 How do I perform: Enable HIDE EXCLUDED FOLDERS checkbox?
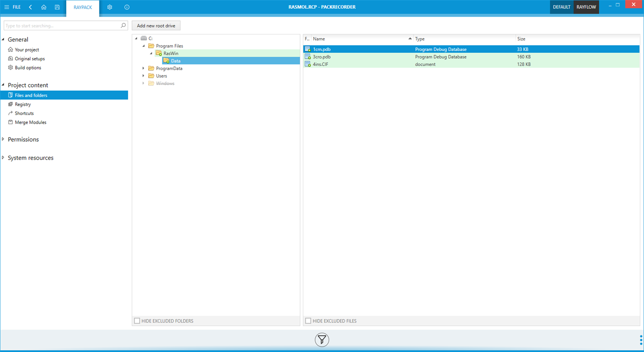[x=137, y=321]
